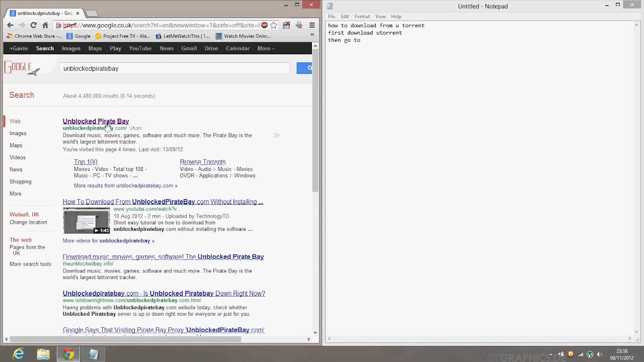
Task: Go to Chrome's home page icon
Action: click(x=45, y=25)
